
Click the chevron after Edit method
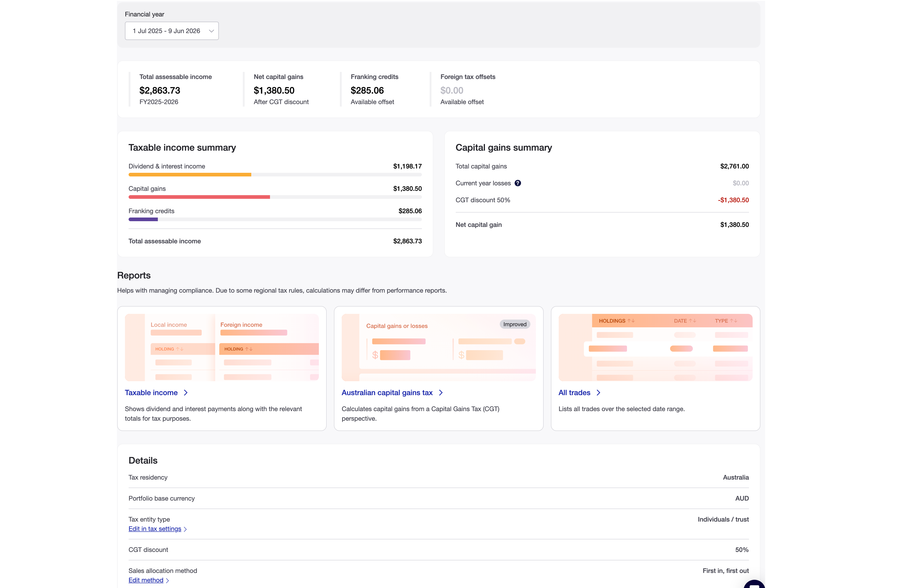pos(167,580)
